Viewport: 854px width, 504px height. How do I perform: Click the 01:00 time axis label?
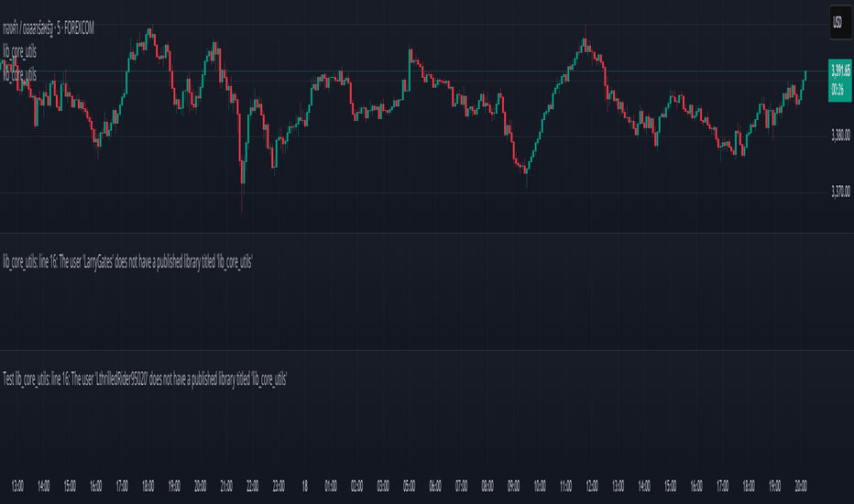point(331,486)
